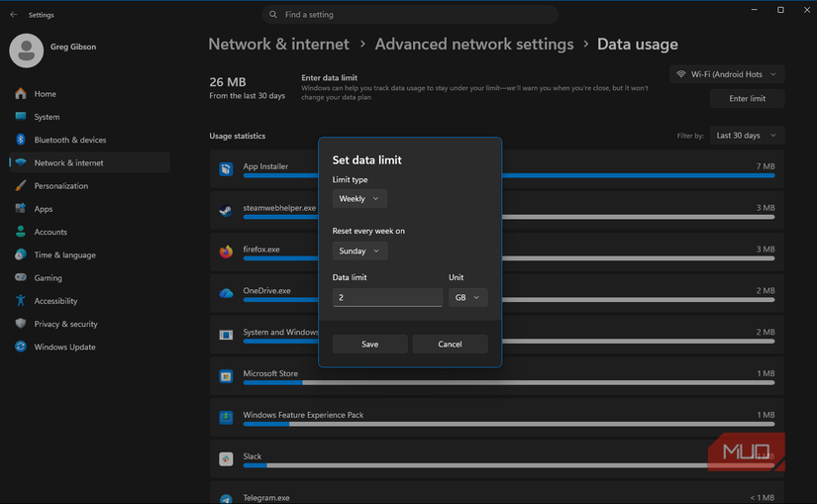Click the Slack app icon

(226, 458)
